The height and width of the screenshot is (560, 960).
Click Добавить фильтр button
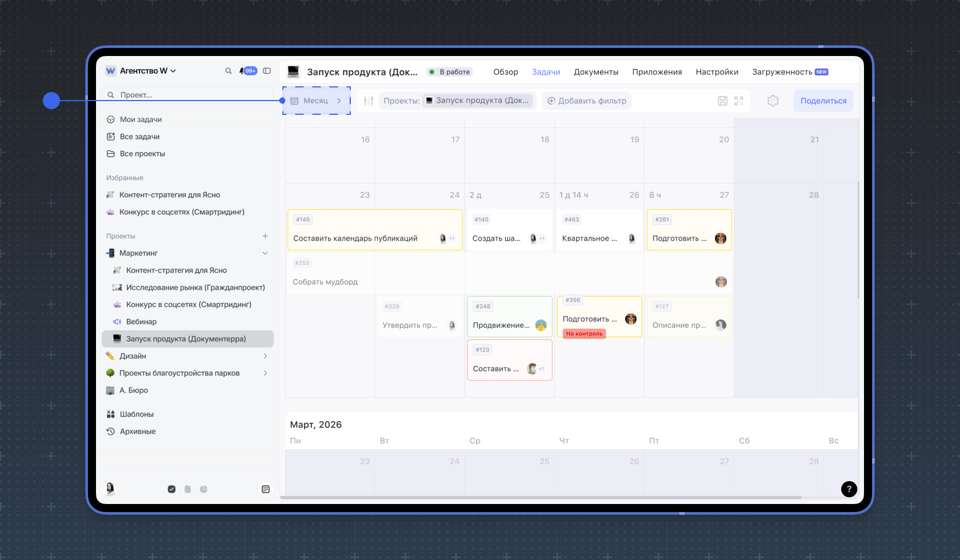click(586, 101)
